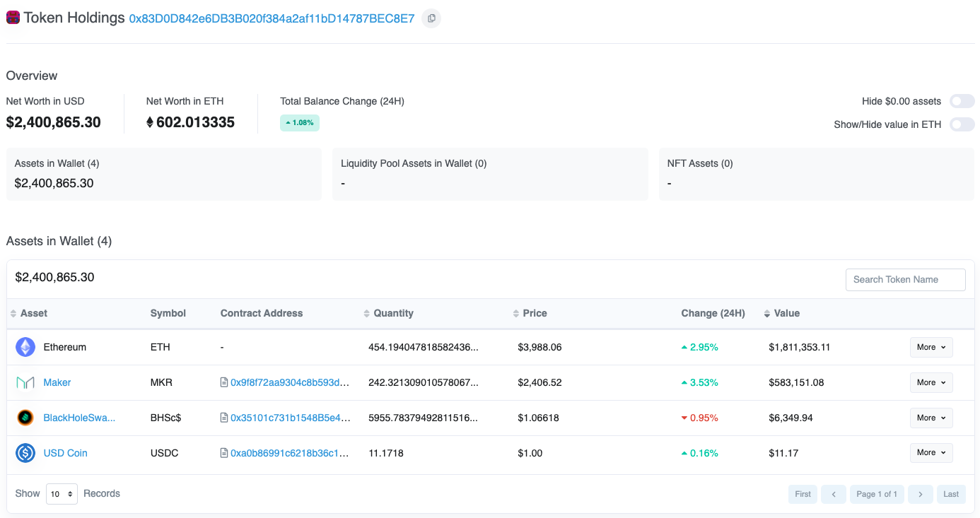
Task: Click the Search Token Name field
Action: click(x=905, y=279)
